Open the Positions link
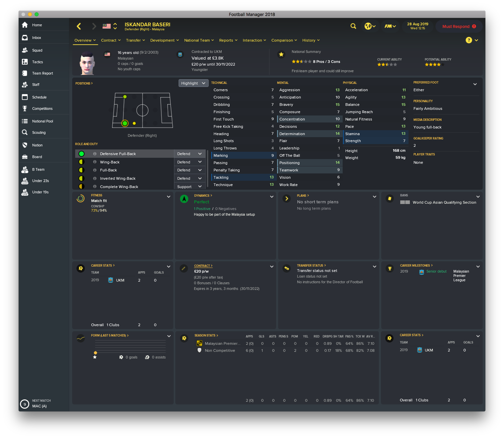The width and height of the screenshot is (504, 438). (x=84, y=84)
